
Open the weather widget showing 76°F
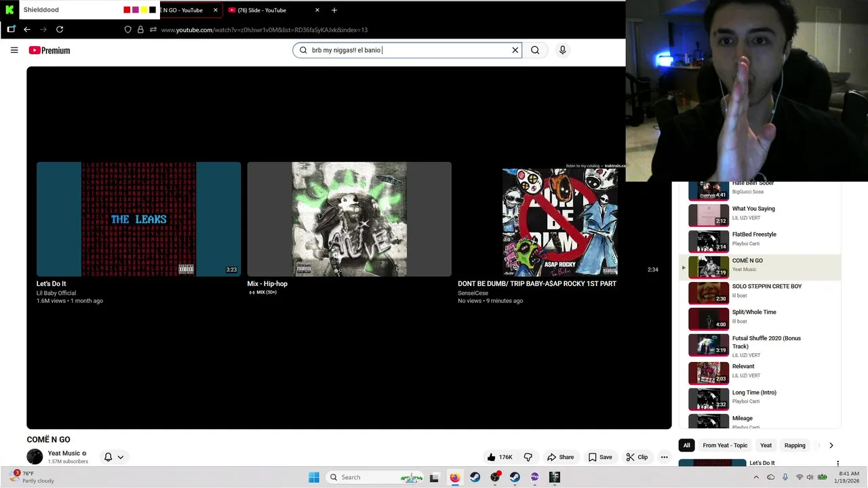tap(32, 477)
